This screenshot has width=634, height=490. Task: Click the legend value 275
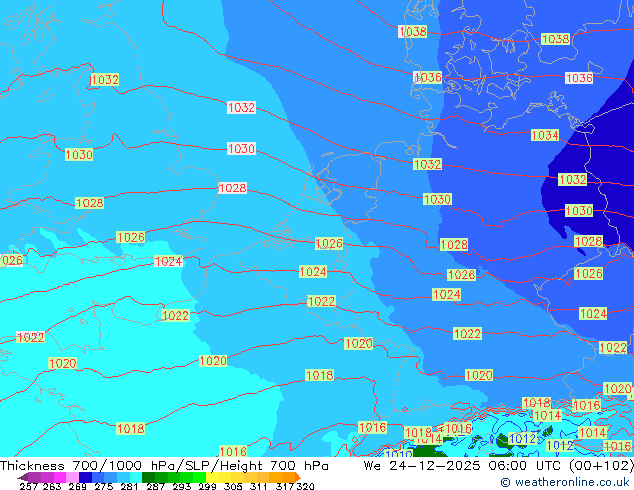click(104, 486)
